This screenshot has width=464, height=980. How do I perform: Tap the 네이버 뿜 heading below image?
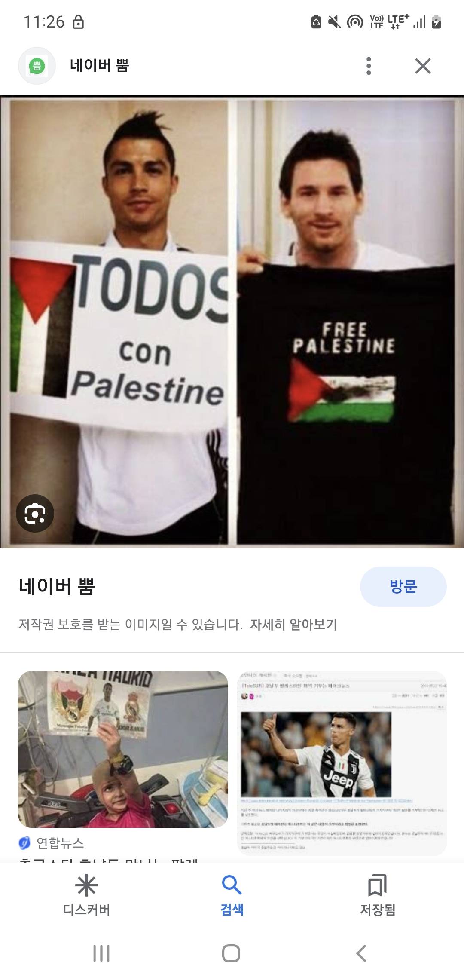pos(57,586)
